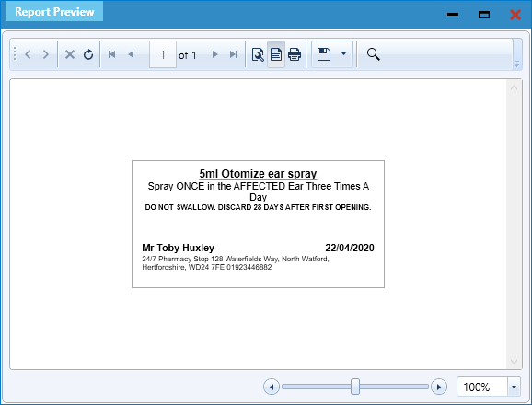Screen dimensions: 532x405
Task: Click the Back navigation arrow
Action: (x=28, y=54)
